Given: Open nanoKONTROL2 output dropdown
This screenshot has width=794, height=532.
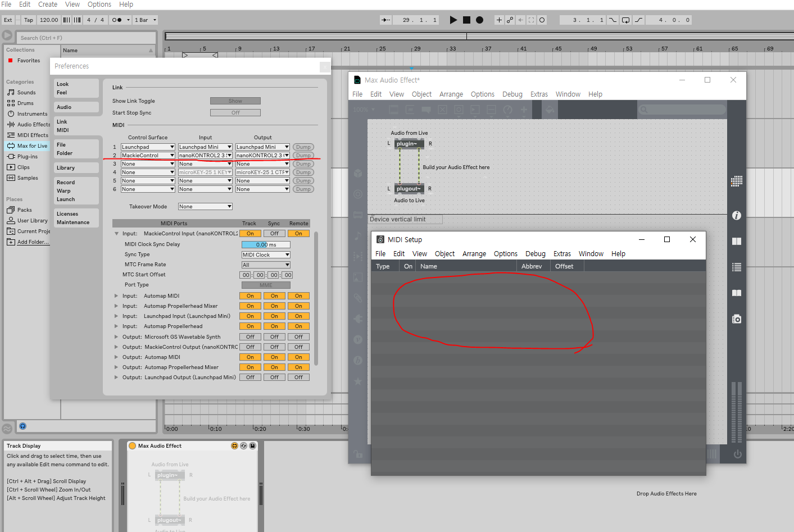Looking at the screenshot, I should (x=262, y=155).
